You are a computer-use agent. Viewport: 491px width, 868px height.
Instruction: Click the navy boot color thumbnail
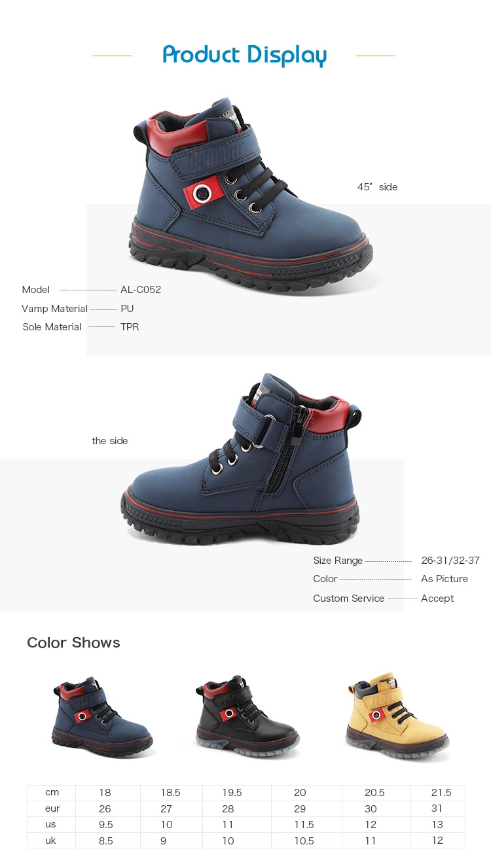pos(103,717)
